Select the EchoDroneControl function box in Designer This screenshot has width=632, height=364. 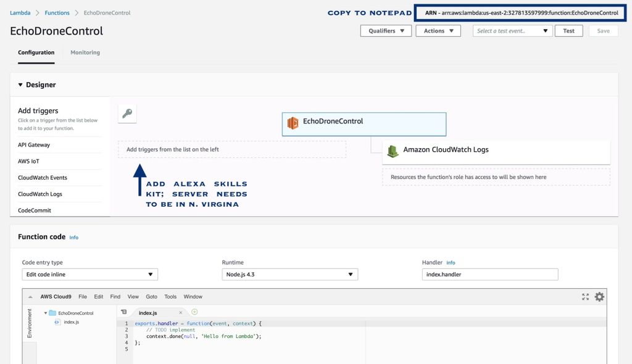point(364,124)
